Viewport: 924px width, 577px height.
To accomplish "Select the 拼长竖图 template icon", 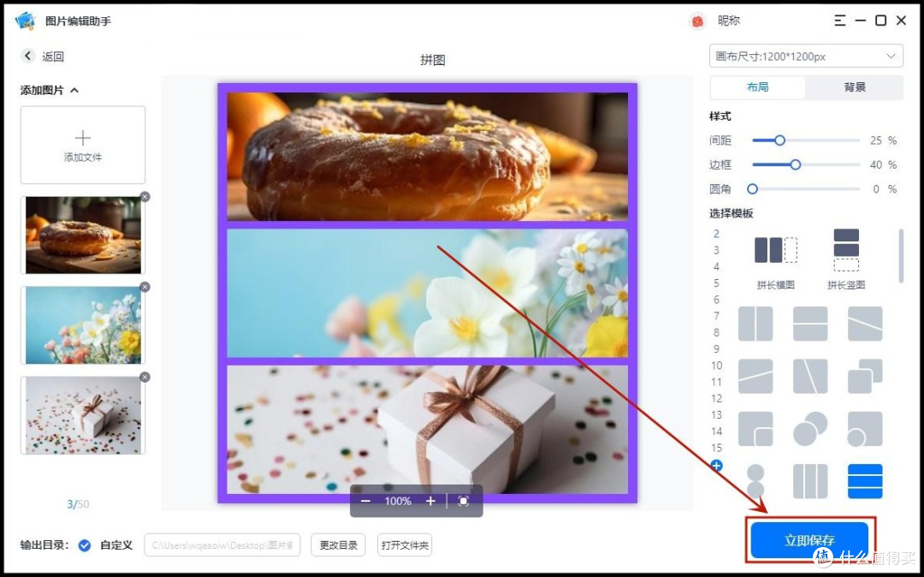I will pos(846,250).
